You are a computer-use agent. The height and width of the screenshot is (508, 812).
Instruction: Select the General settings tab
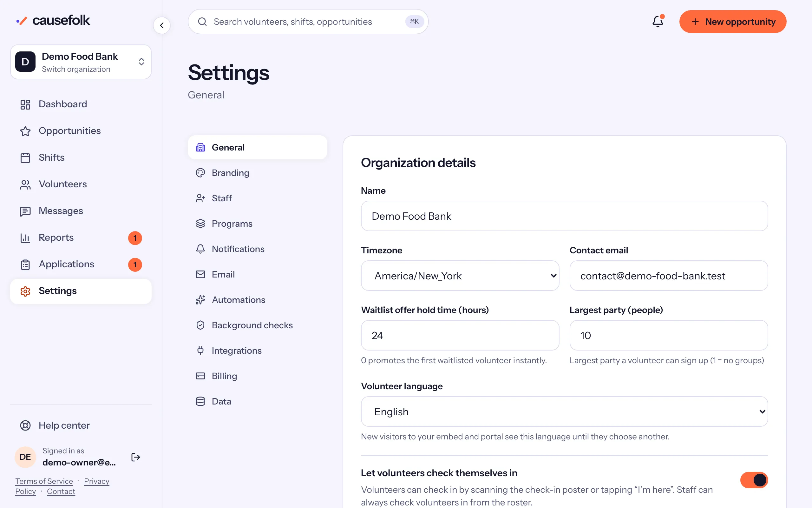click(x=257, y=147)
